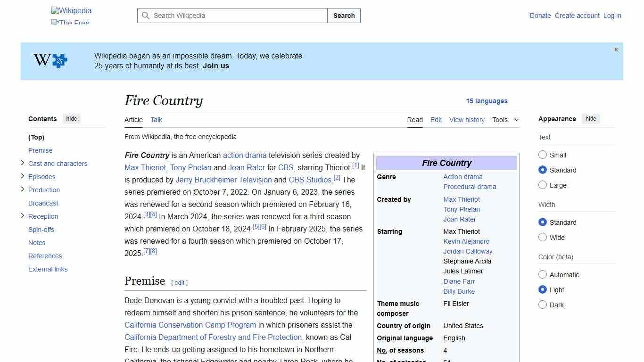
Task: Open the Tools dropdown
Action: (x=505, y=120)
